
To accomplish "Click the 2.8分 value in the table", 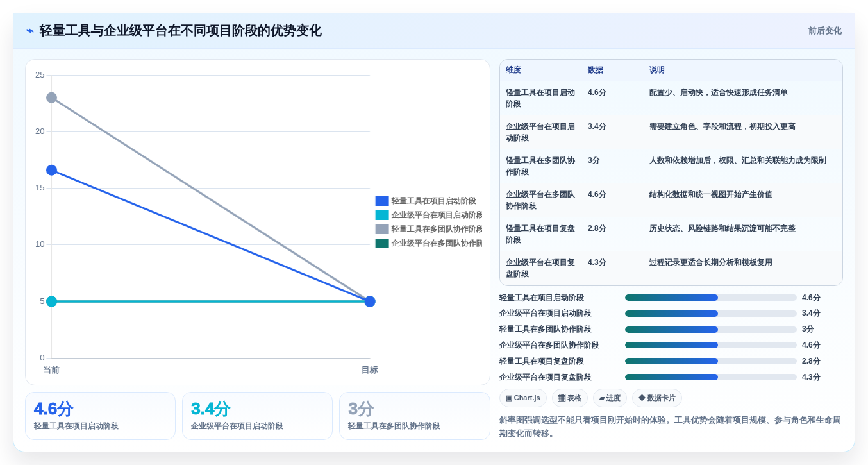I will [x=597, y=228].
